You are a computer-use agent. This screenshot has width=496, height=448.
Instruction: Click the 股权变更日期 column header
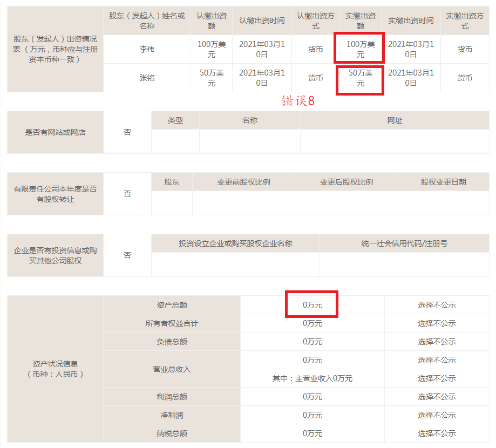444,182
